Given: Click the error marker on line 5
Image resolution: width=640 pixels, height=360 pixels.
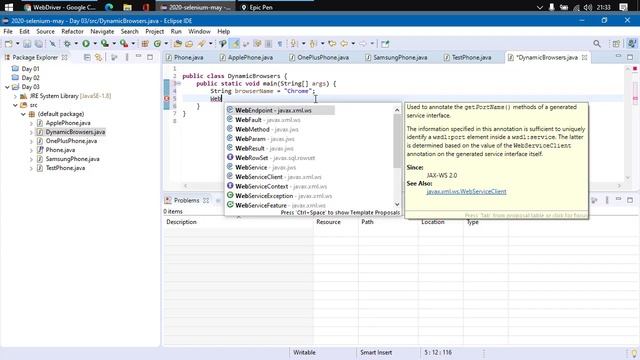Looking at the screenshot, I should 167,98.
